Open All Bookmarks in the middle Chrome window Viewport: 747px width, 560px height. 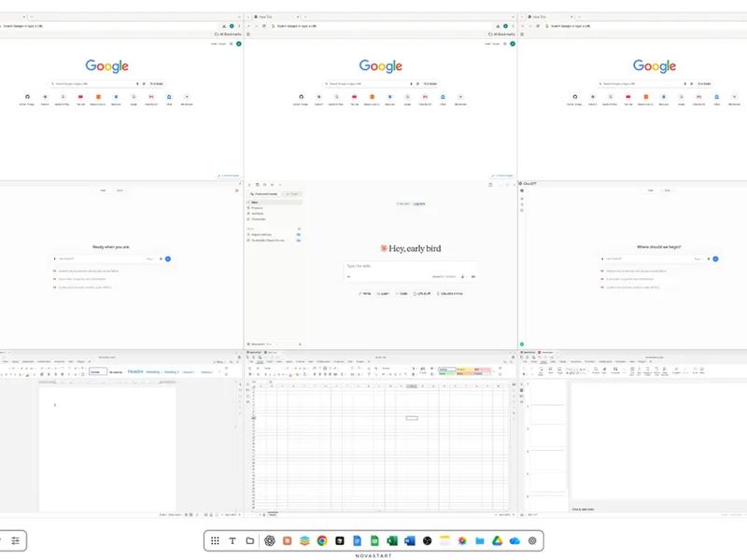(501, 35)
